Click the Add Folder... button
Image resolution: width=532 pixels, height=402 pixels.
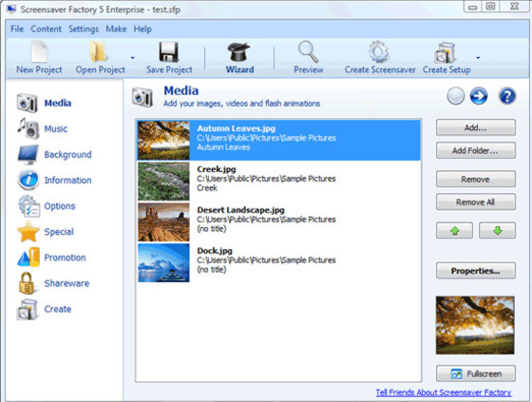coord(475,150)
